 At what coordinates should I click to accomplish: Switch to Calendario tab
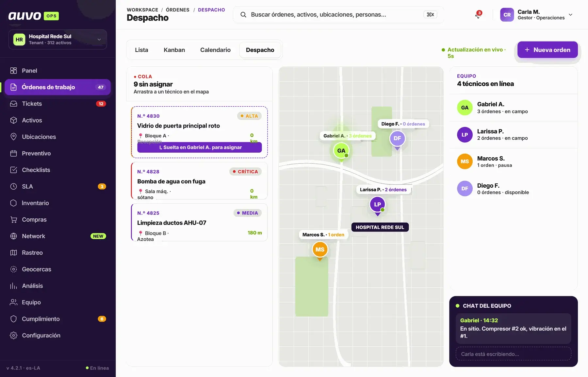tap(215, 50)
